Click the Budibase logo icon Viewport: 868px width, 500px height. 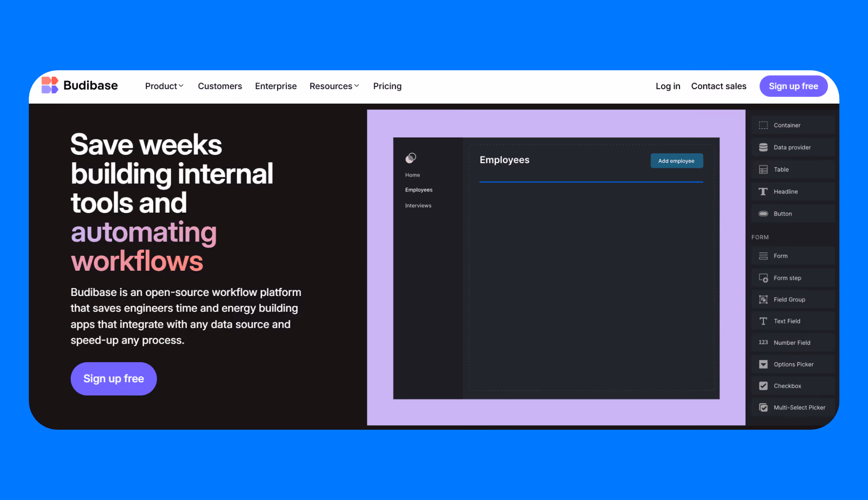(x=50, y=85)
